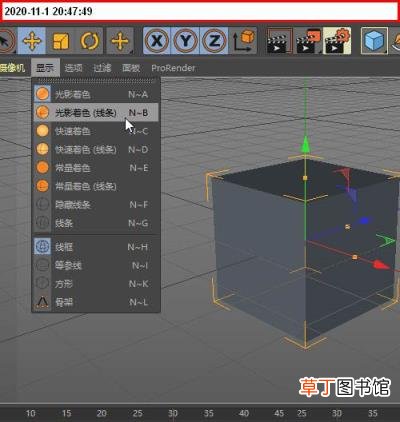Switch the coordinate system icon
The width and height of the screenshot is (400, 422).
click(x=243, y=41)
